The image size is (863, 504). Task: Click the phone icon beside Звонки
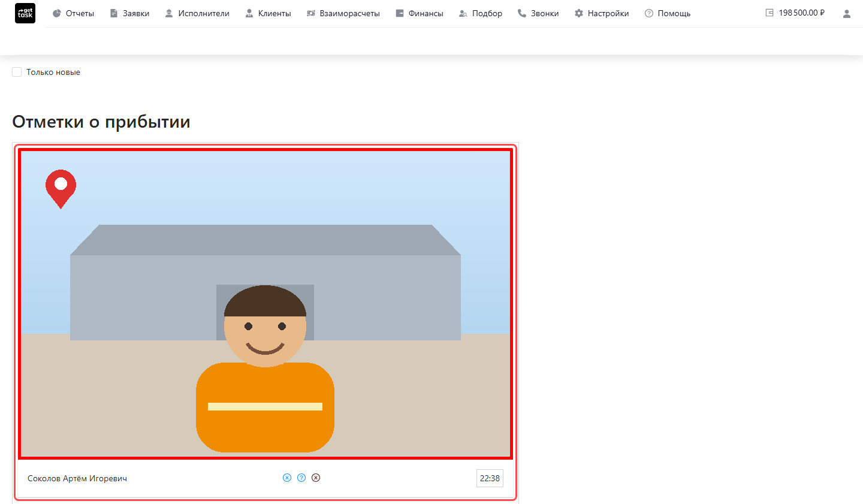pyautogui.click(x=522, y=13)
